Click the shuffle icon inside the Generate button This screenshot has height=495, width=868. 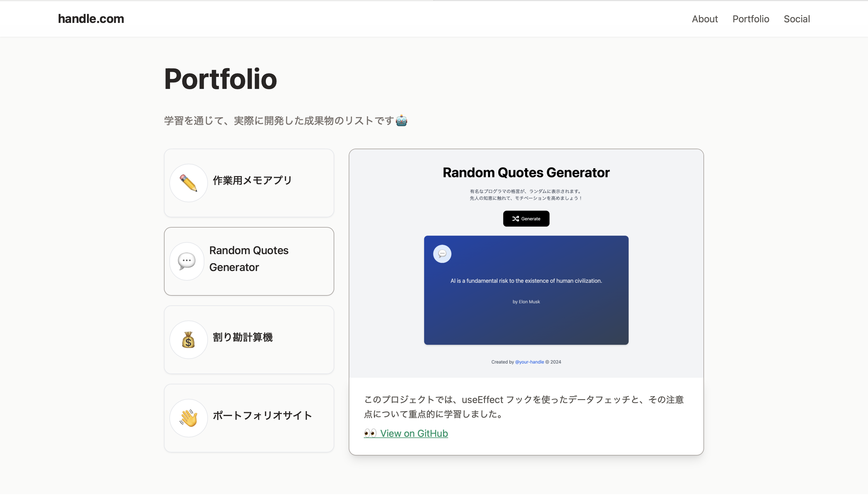point(515,219)
